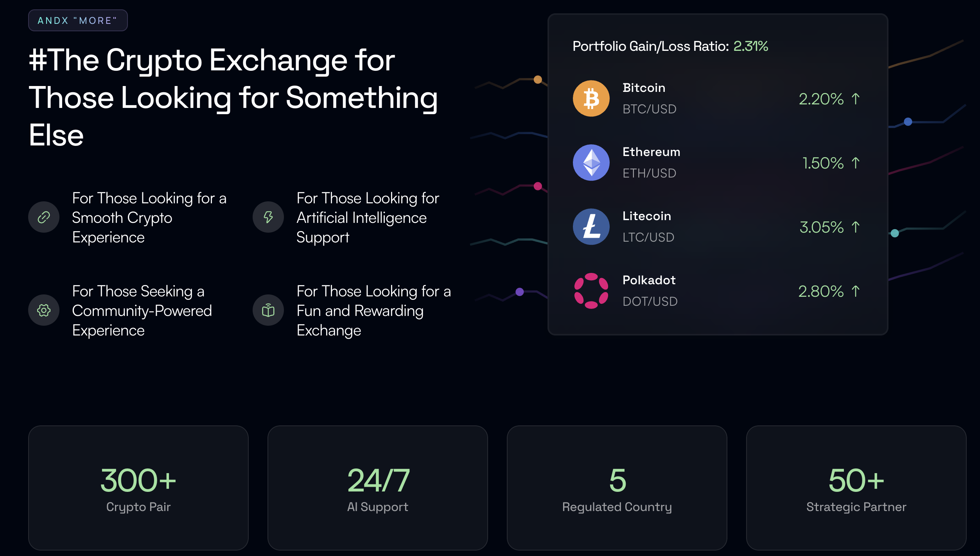Click the up arrow next to Bitcoin 2.20%
980x556 pixels.
click(856, 99)
